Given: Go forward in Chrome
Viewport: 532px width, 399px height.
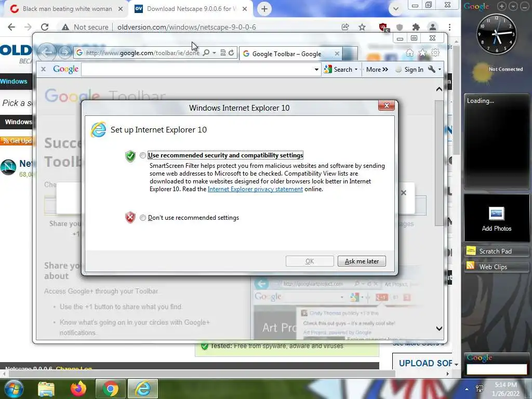Looking at the screenshot, I should tap(28, 27).
